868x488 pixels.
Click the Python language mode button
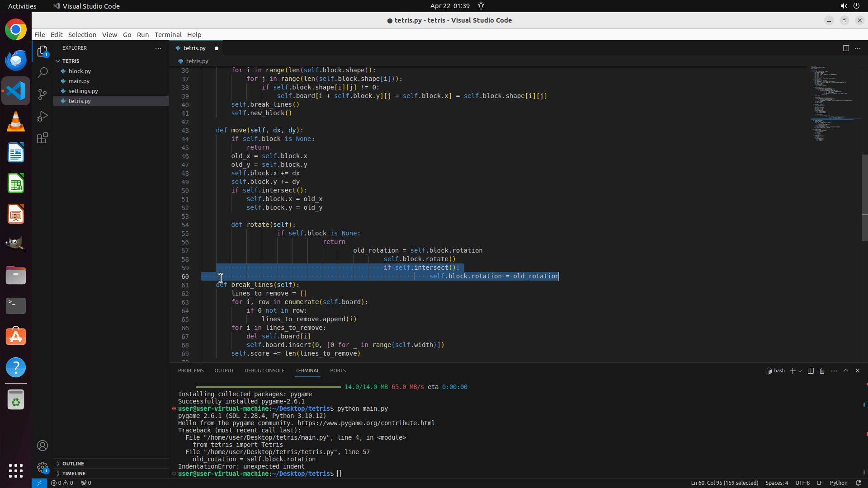838,483
